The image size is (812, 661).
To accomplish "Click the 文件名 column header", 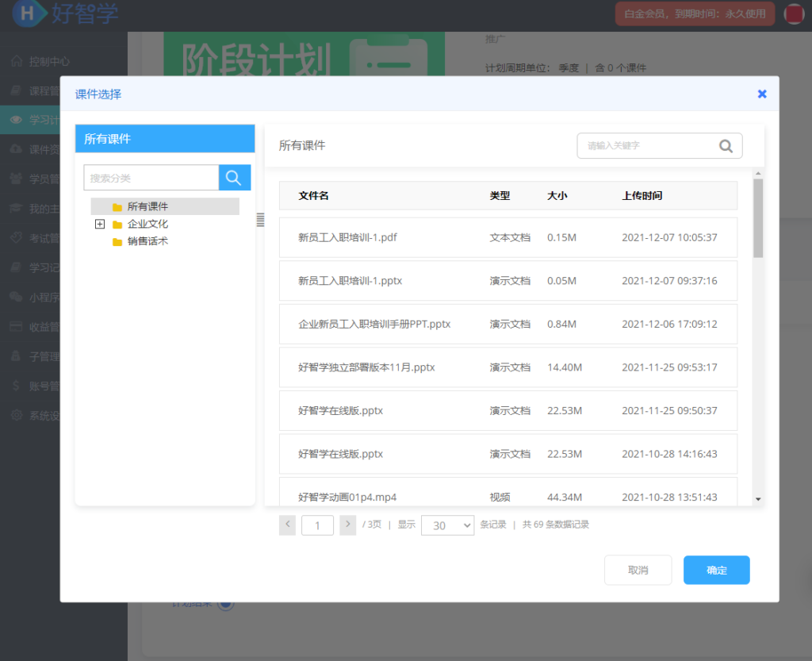I will (x=313, y=195).
